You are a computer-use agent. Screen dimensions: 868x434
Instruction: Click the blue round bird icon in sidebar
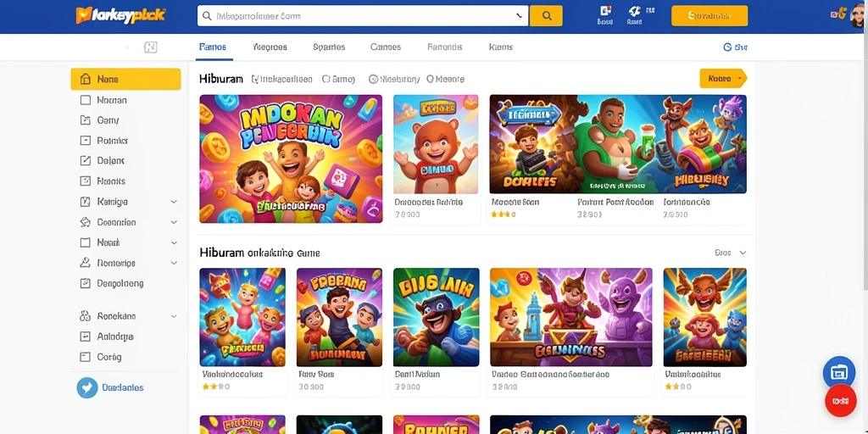[87, 387]
